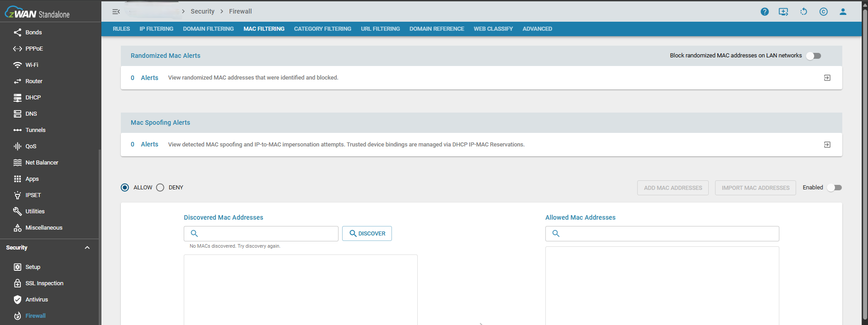
Task: Collapse sidebar using hamburger menu icon
Action: coord(116,12)
